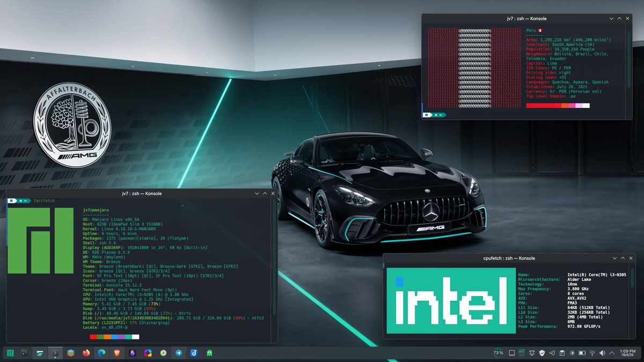The width and height of the screenshot is (644, 362).
Task: Launch Firefox from the taskbar
Action: pos(86,353)
